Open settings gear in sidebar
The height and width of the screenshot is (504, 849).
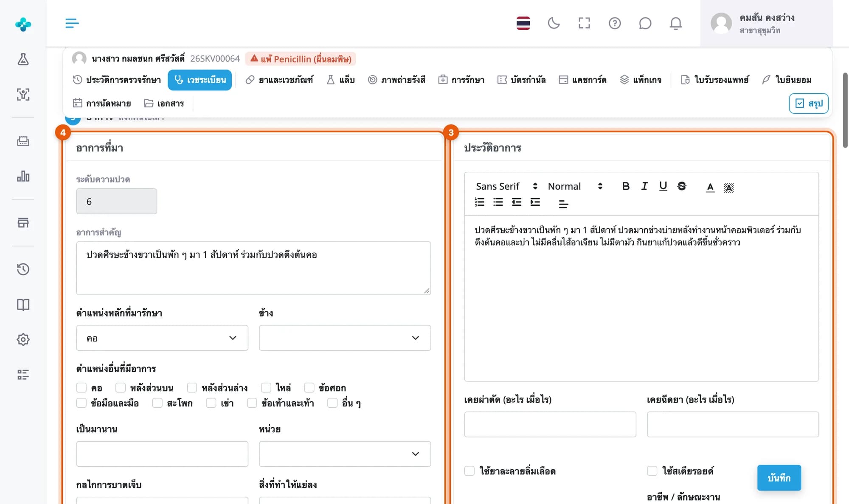click(23, 339)
